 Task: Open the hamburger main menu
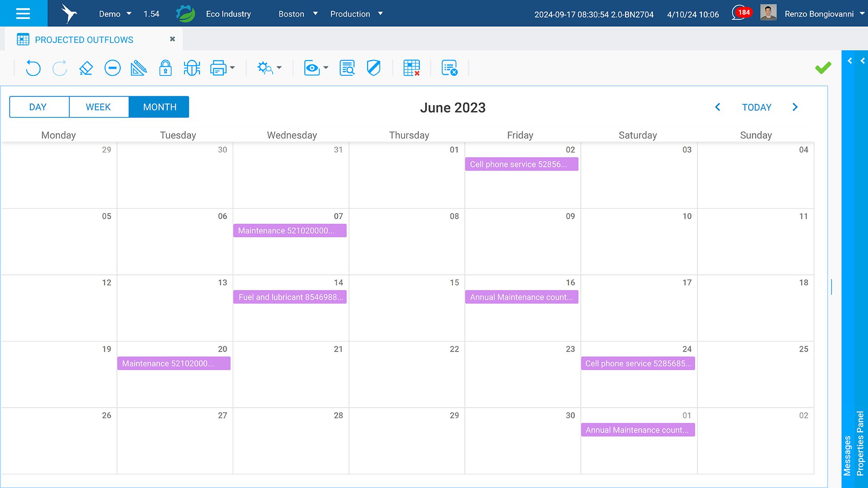pos(23,14)
